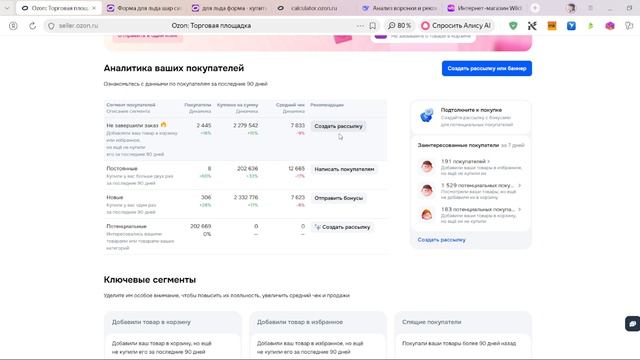Click the Средний чек column header

coord(290,105)
